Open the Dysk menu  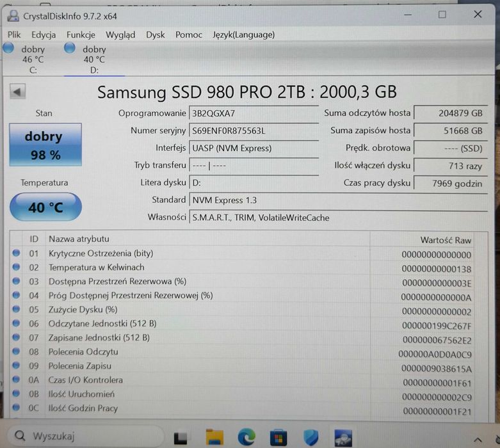pyautogui.click(x=156, y=35)
